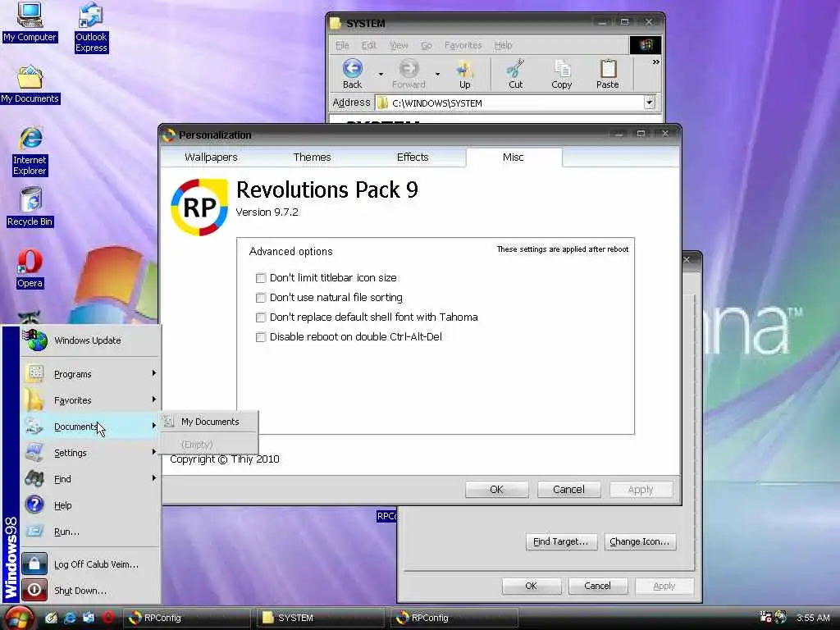Expand Programs submenu in Start menu

[x=90, y=374]
